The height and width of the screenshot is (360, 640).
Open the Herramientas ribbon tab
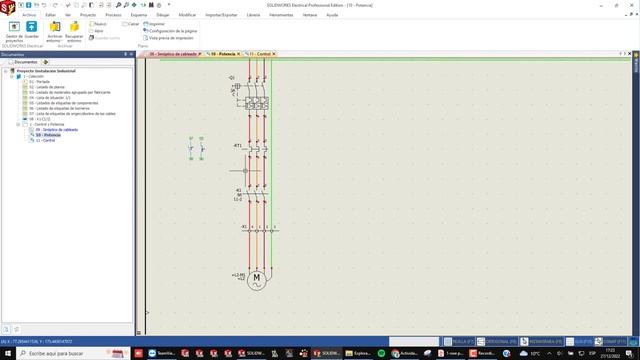click(281, 15)
